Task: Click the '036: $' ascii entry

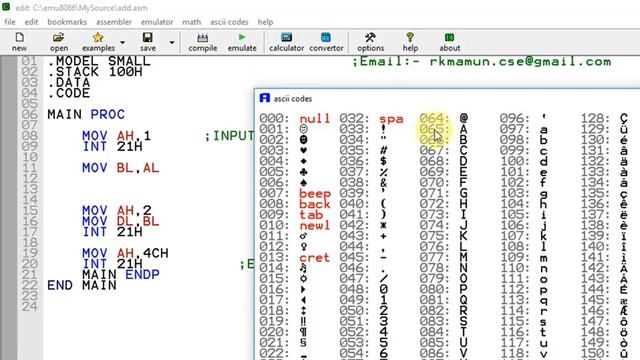Action: pyautogui.click(x=363, y=161)
